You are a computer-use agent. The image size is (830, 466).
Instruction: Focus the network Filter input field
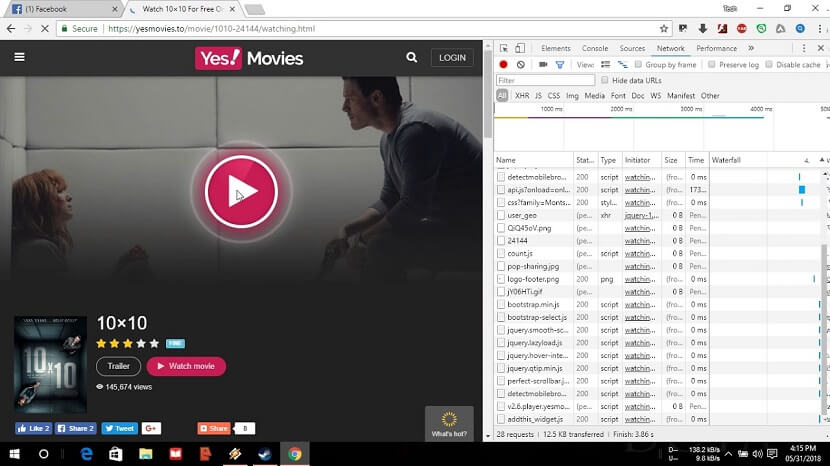coord(545,80)
